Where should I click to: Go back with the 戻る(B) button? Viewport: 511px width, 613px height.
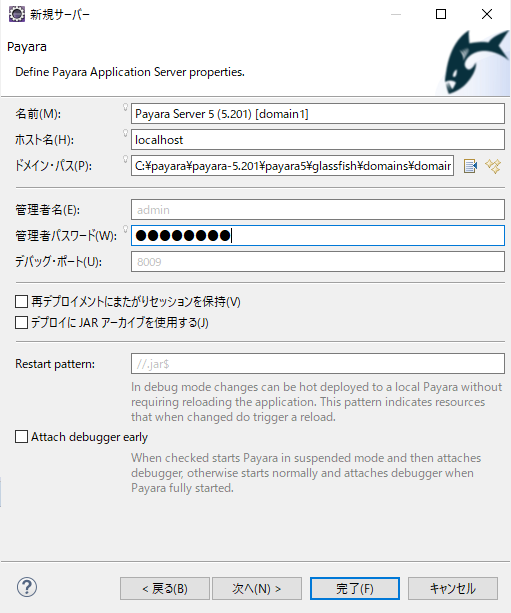pyautogui.click(x=165, y=588)
